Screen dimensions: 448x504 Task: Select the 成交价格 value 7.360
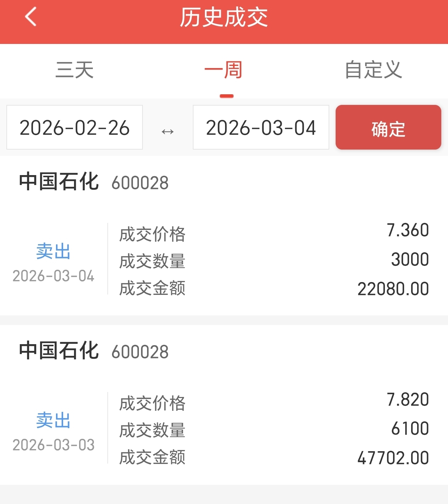(408, 230)
